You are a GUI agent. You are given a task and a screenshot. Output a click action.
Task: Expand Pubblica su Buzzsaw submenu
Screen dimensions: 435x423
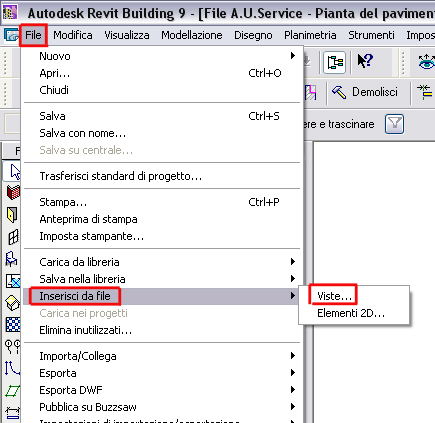[x=162, y=407]
